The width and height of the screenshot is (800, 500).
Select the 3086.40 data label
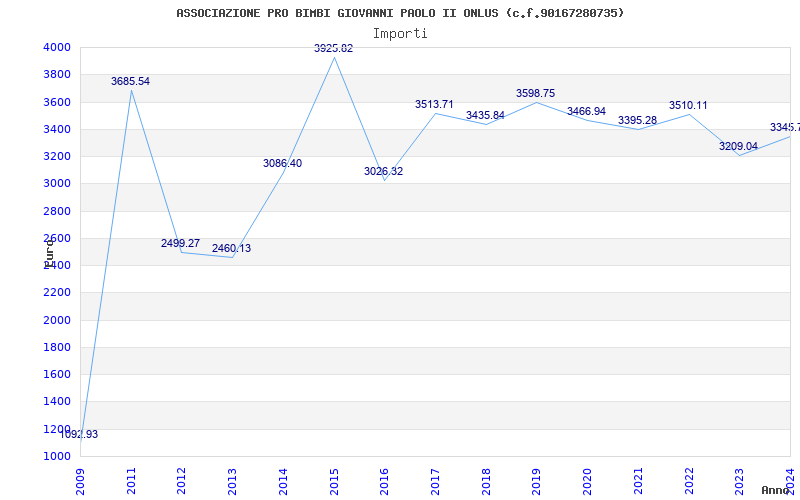[x=283, y=163]
